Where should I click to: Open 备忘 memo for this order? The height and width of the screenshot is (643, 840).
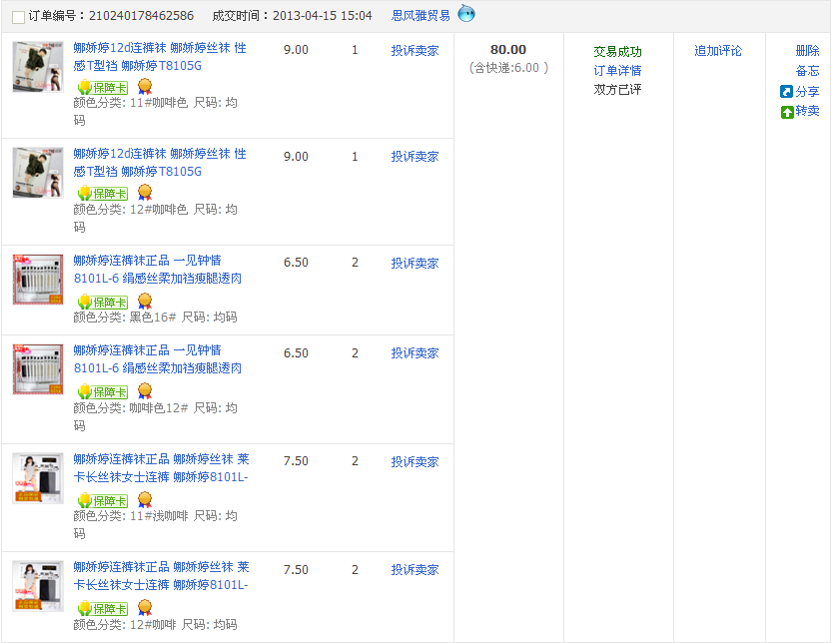(x=807, y=71)
